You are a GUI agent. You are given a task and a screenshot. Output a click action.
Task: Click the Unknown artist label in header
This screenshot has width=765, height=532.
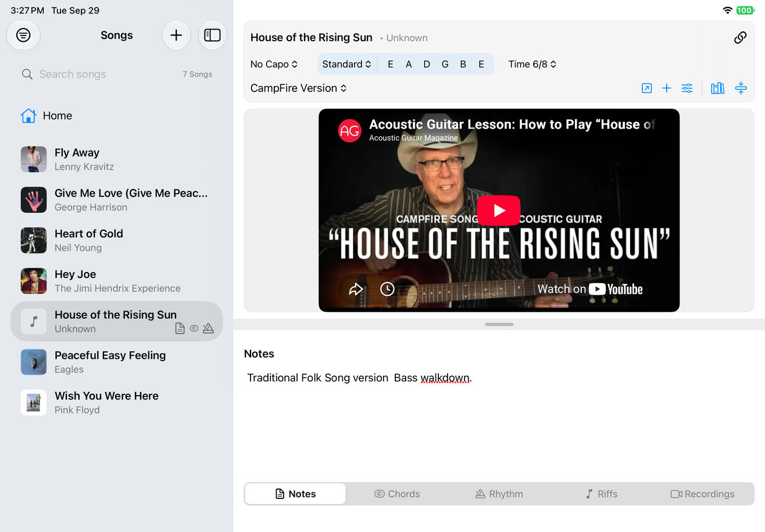(407, 38)
